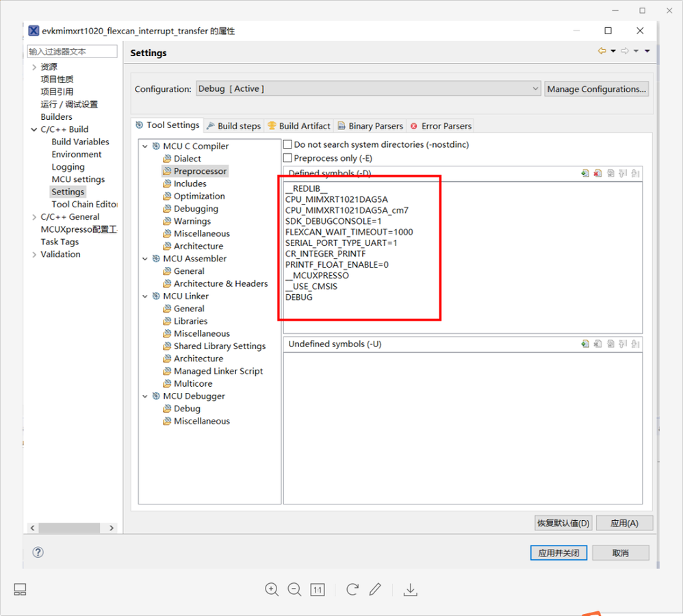The height and width of the screenshot is (616, 683).
Task: Move defined symbol up icon
Action: [x=623, y=173]
